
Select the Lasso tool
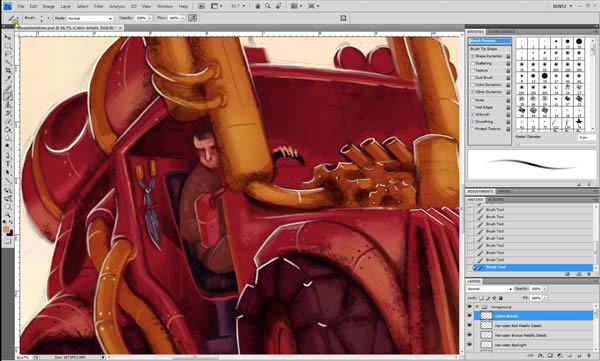click(x=8, y=54)
